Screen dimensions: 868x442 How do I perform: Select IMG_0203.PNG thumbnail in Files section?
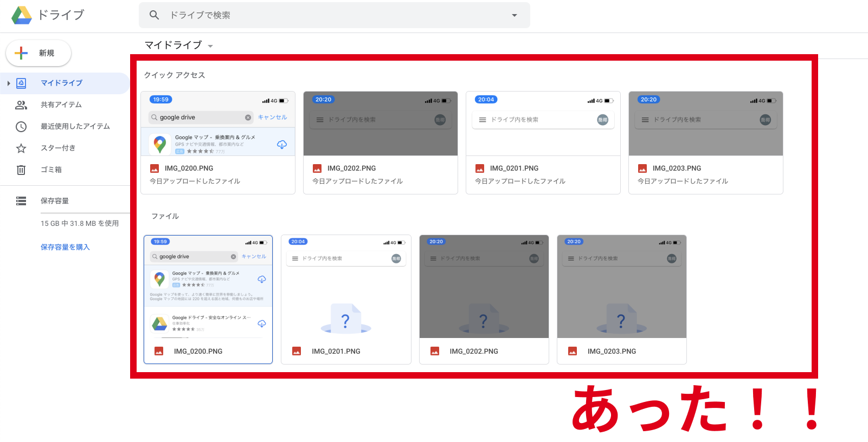coord(621,287)
